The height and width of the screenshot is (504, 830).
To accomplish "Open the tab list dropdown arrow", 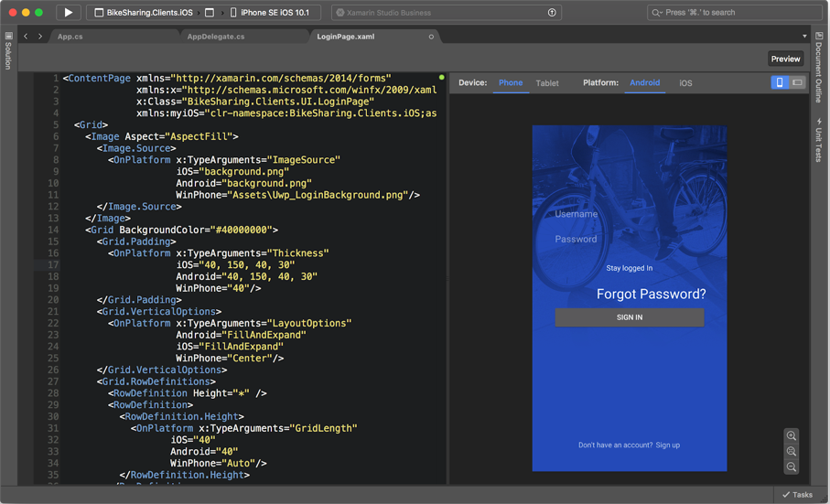I will click(x=804, y=37).
